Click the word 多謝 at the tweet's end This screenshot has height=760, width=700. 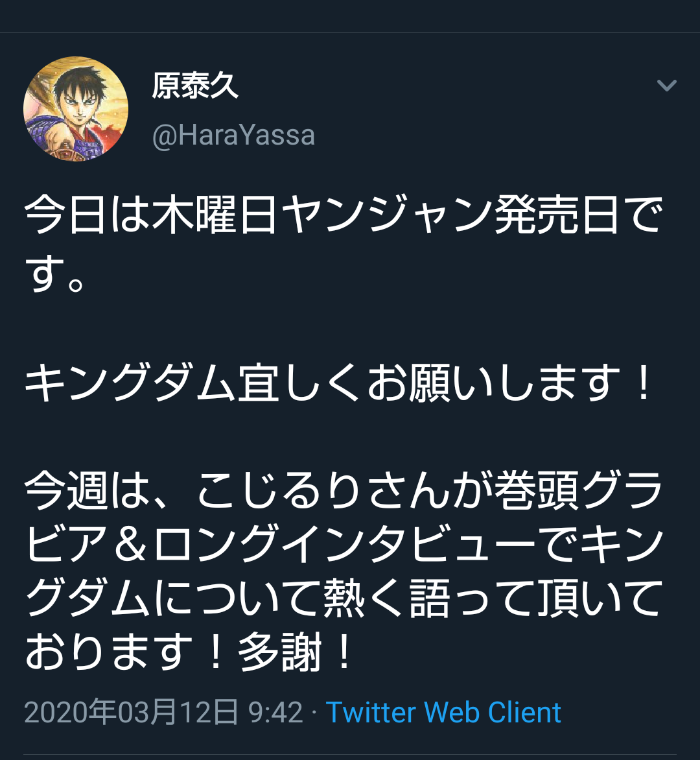coord(279,652)
